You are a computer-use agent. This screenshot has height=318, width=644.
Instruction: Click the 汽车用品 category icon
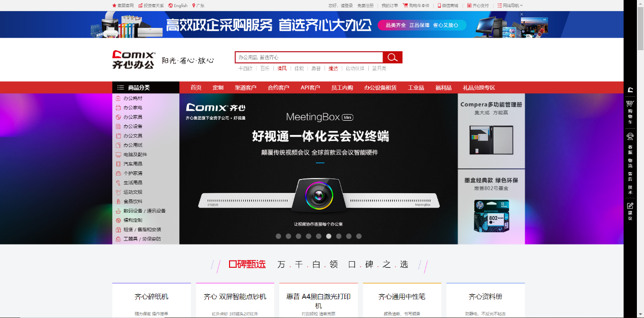[x=118, y=164]
